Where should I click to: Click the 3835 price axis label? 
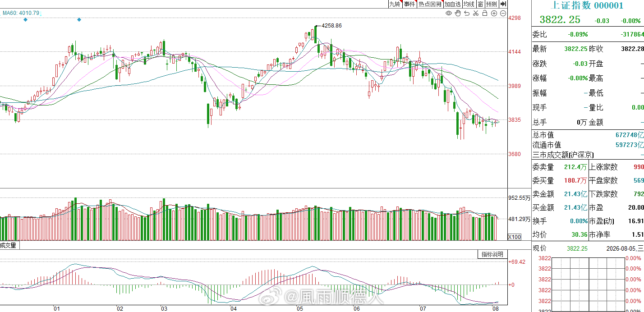(x=515, y=120)
